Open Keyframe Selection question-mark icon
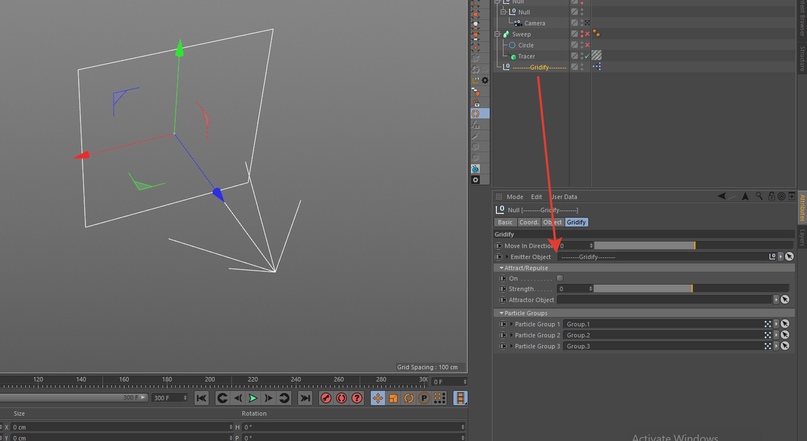 [357, 398]
